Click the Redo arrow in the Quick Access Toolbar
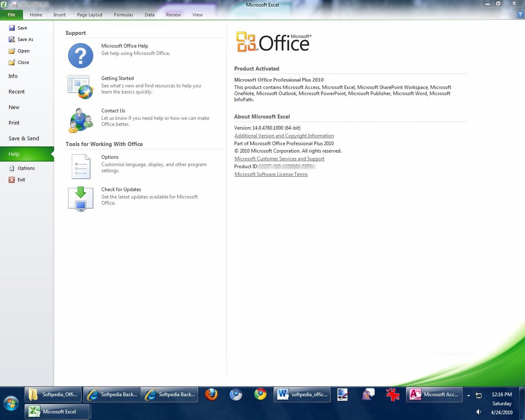Image resolution: width=525 pixels, height=420 pixels. tap(37, 5)
